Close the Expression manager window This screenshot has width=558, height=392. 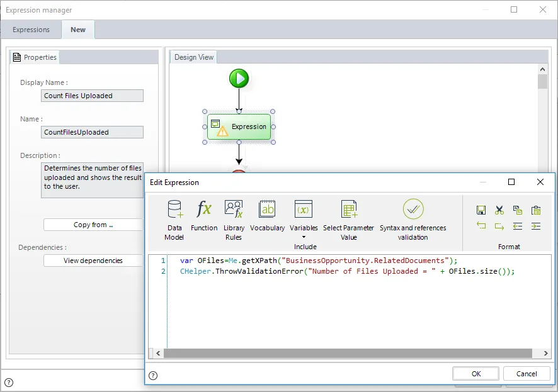pos(543,9)
